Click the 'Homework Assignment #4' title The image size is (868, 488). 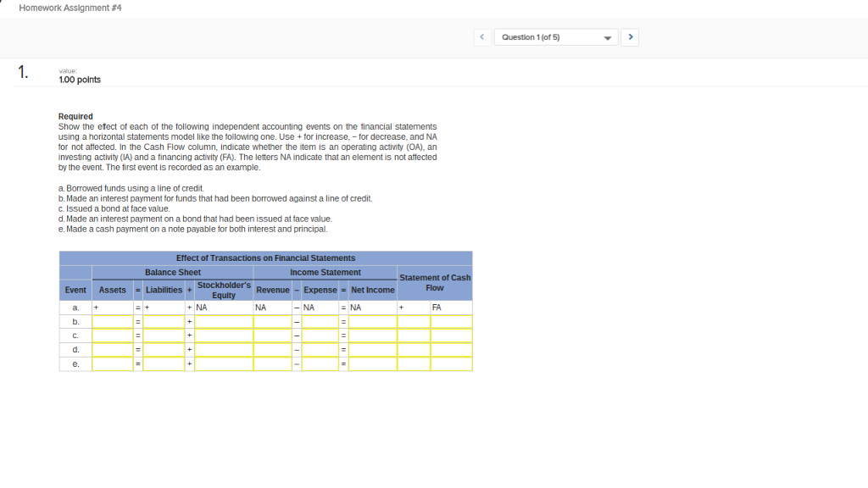click(70, 8)
